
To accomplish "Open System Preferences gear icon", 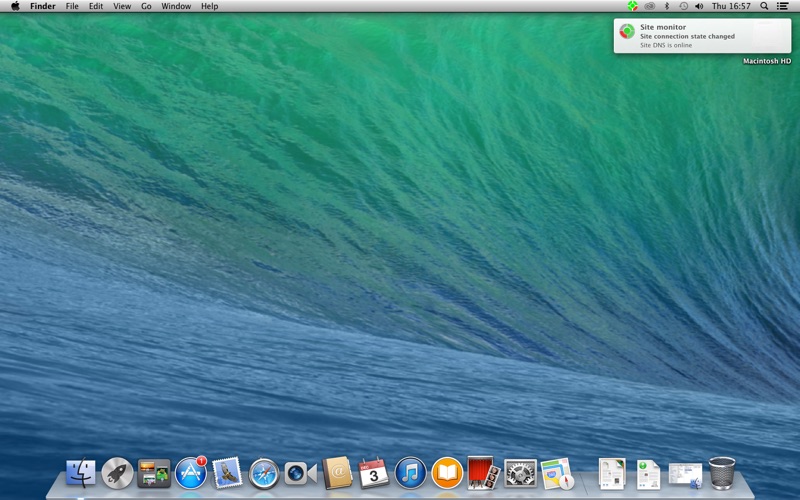I will click(x=520, y=473).
